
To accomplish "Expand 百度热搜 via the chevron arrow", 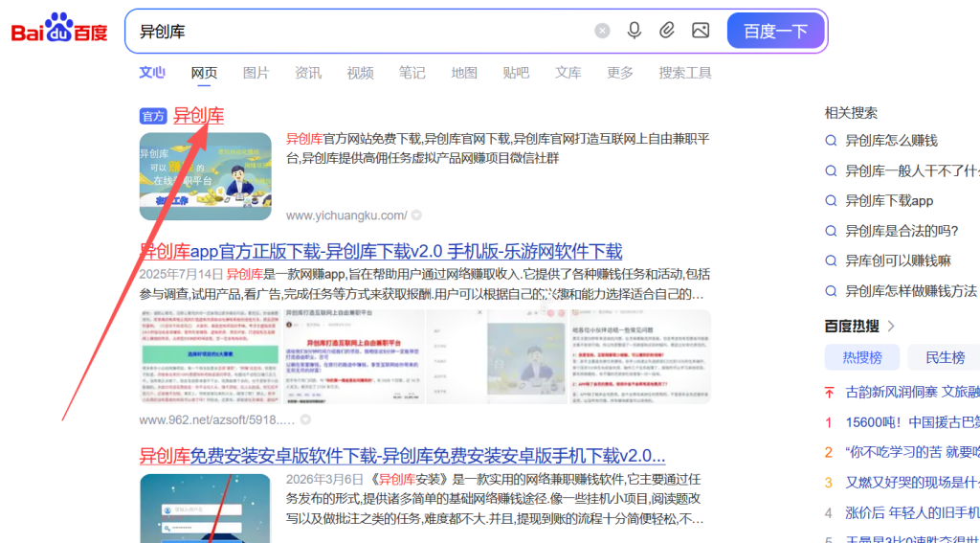I will coord(891,326).
